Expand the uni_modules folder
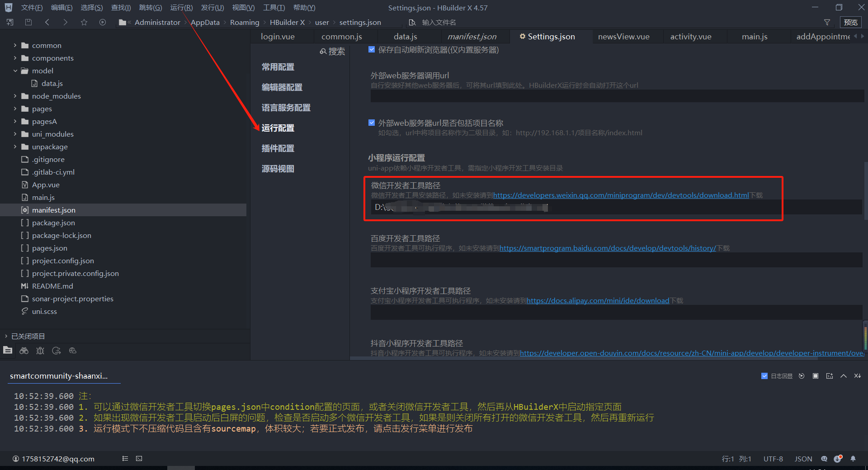The image size is (868, 470). pos(15,134)
